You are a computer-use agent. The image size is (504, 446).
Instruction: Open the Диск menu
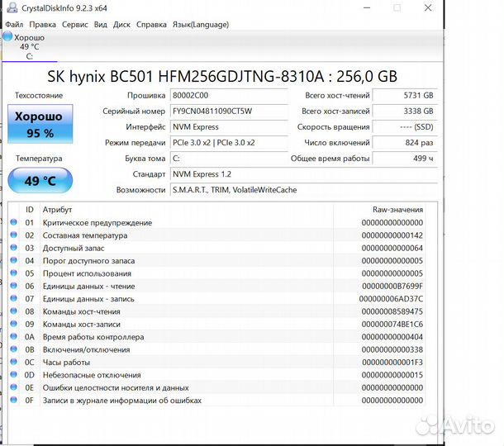(x=121, y=25)
